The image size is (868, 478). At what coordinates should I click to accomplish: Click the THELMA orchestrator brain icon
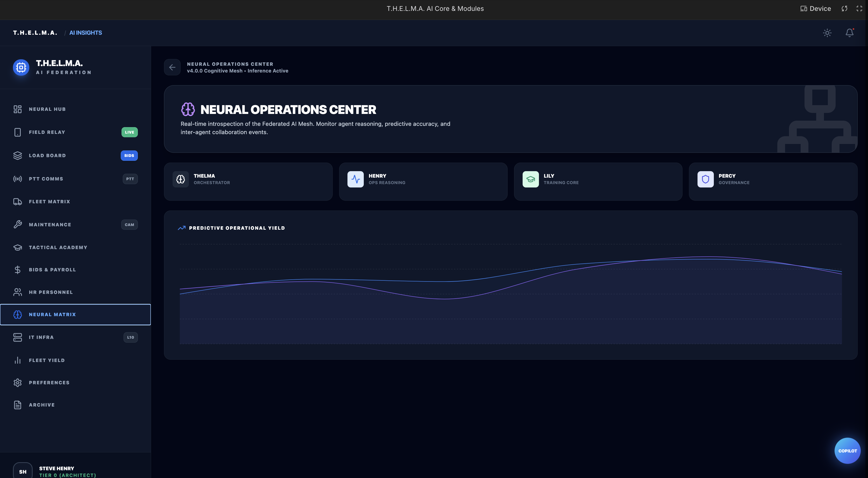(x=181, y=179)
